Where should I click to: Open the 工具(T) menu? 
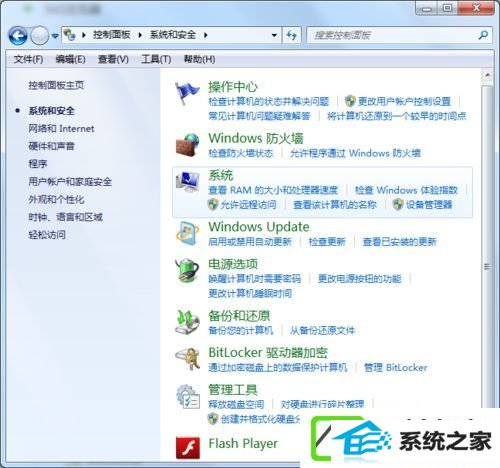156,59
